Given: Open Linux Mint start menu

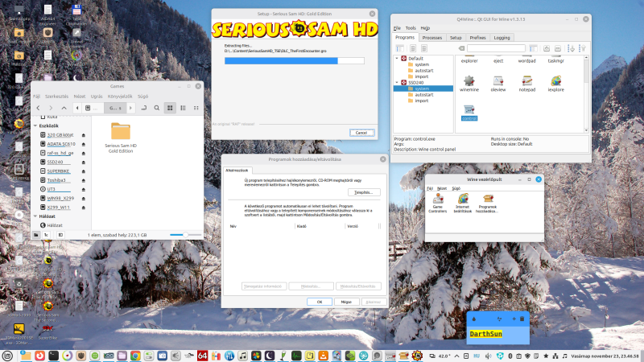Looking at the screenshot, I should pyautogui.click(x=7, y=356).
